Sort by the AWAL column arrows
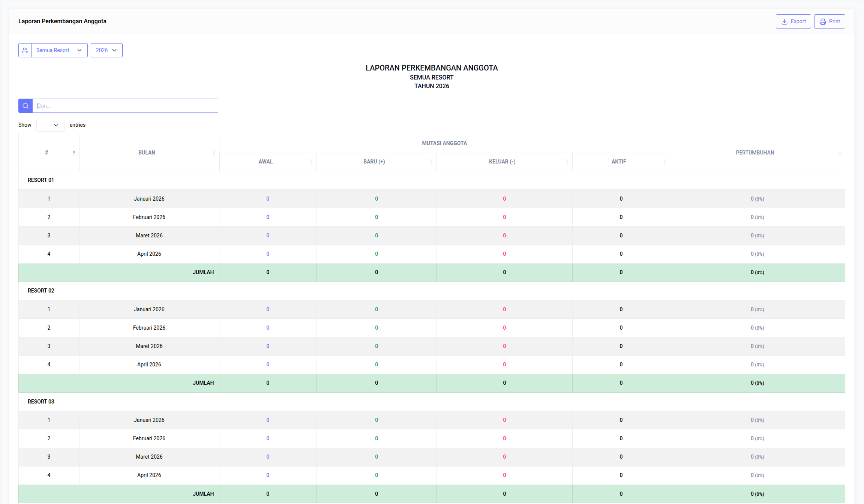Screen dimensions: 864x504 tap(311, 162)
